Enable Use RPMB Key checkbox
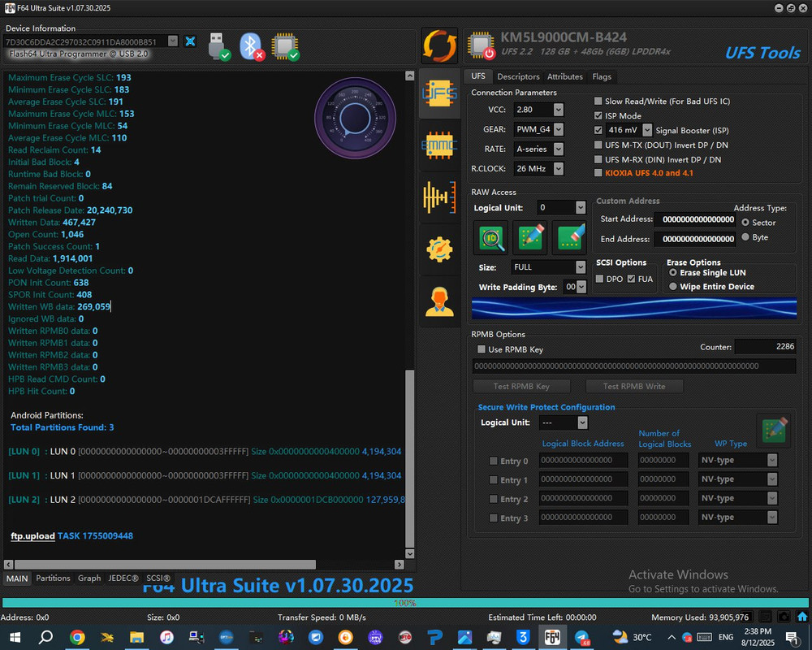The width and height of the screenshot is (812, 650). tap(482, 349)
